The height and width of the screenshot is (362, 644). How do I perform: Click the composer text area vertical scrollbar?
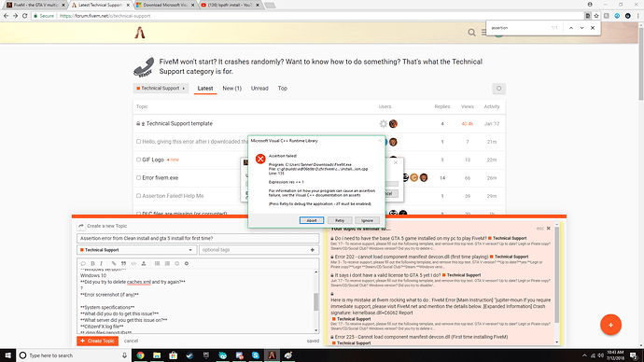click(315, 300)
